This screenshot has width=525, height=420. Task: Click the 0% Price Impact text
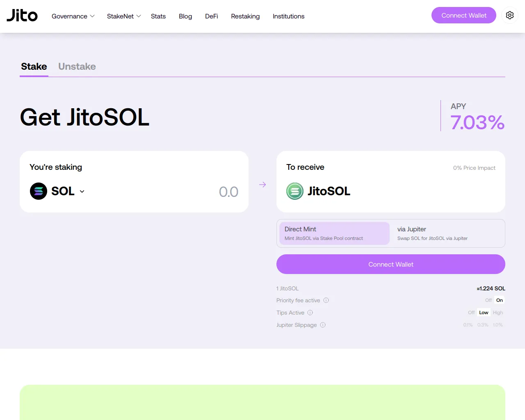(x=474, y=168)
